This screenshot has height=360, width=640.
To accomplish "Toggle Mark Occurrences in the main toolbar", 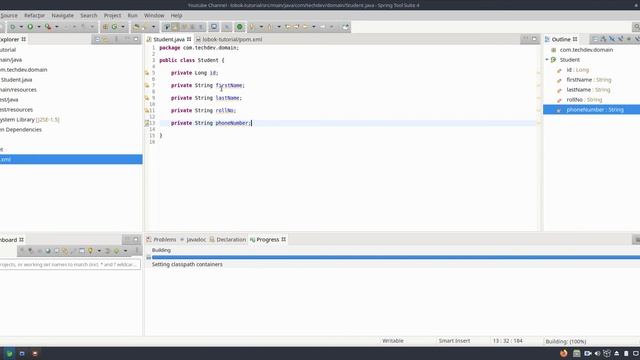I will coord(175,27).
